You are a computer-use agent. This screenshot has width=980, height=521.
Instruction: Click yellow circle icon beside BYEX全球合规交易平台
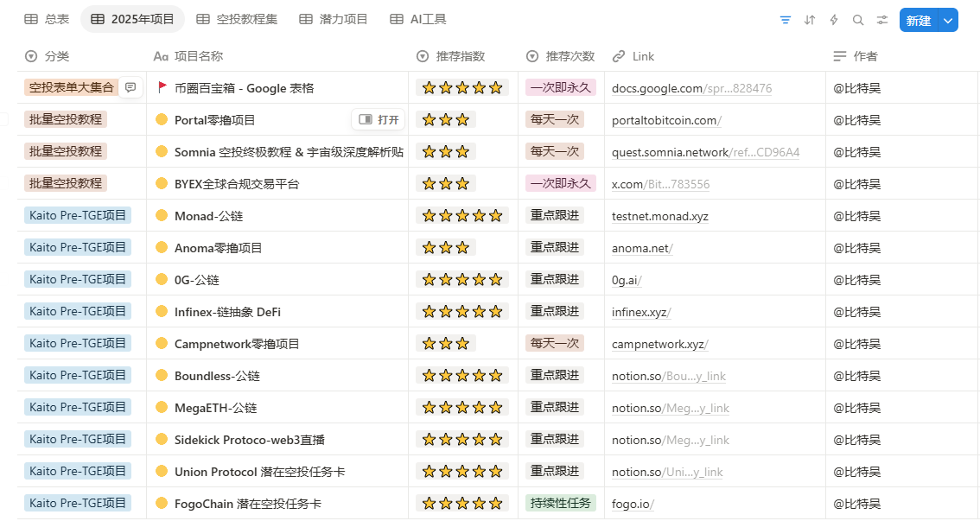point(162,184)
